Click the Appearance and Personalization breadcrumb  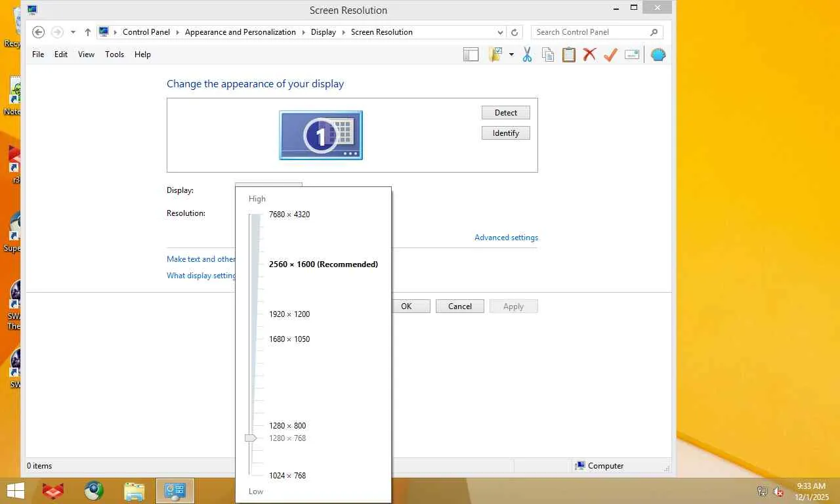pyautogui.click(x=240, y=32)
